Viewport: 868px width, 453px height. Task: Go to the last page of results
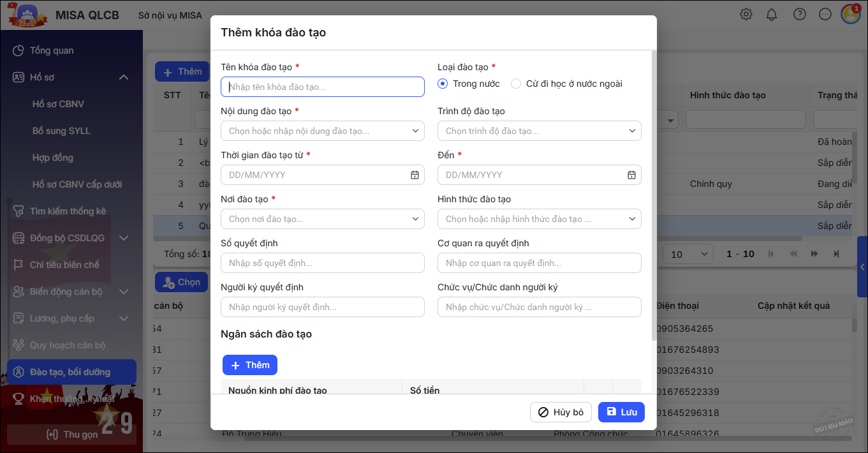(836, 254)
